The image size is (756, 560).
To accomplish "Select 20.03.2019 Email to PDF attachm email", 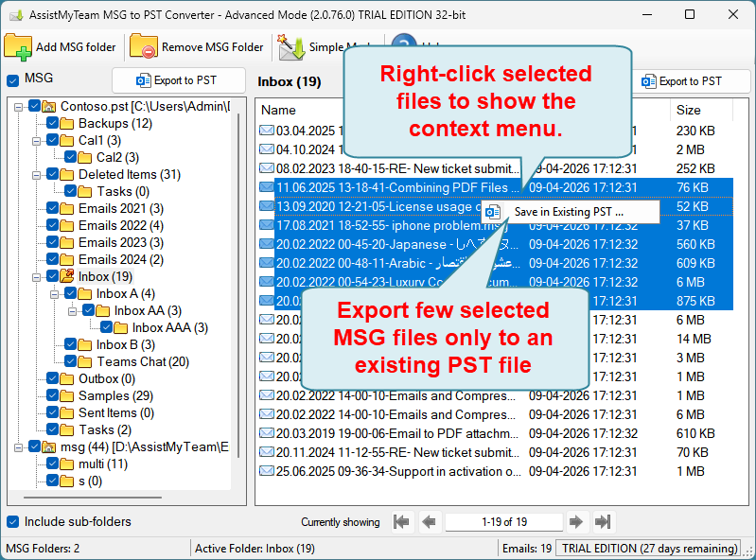I will click(397, 433).
